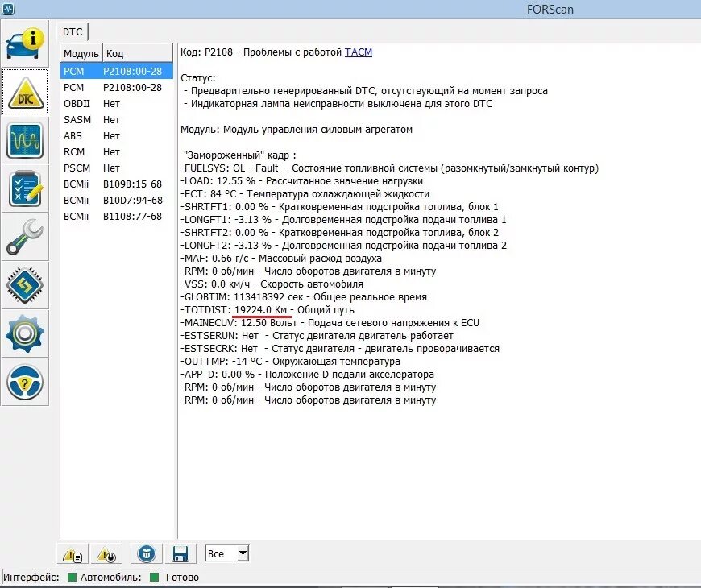Select the OBDII 'Нет' row

[x=116, y=103]
